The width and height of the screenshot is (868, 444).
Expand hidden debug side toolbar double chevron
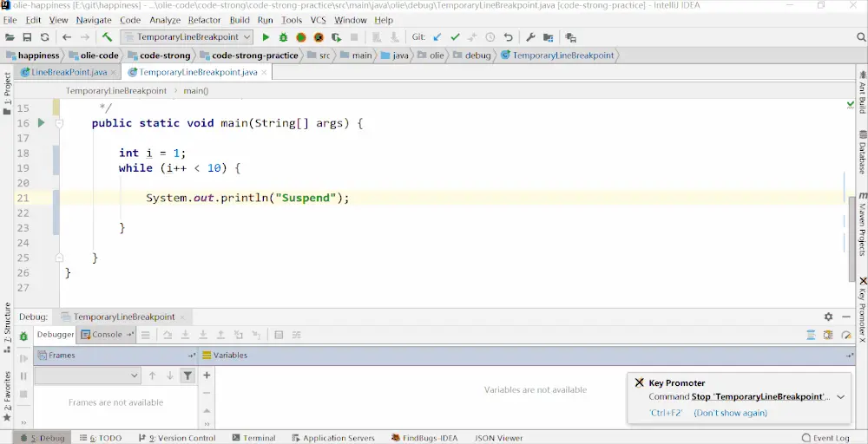pos(23,423)
